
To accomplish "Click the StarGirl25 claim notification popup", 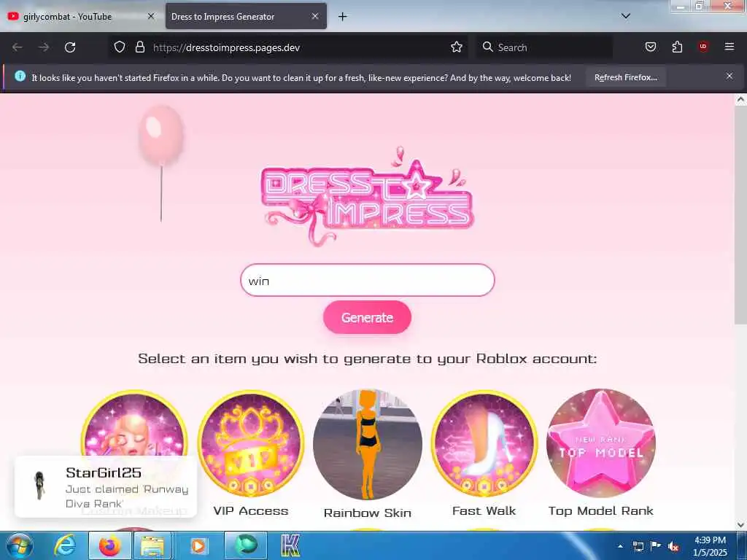I will (x=106, y=486).
